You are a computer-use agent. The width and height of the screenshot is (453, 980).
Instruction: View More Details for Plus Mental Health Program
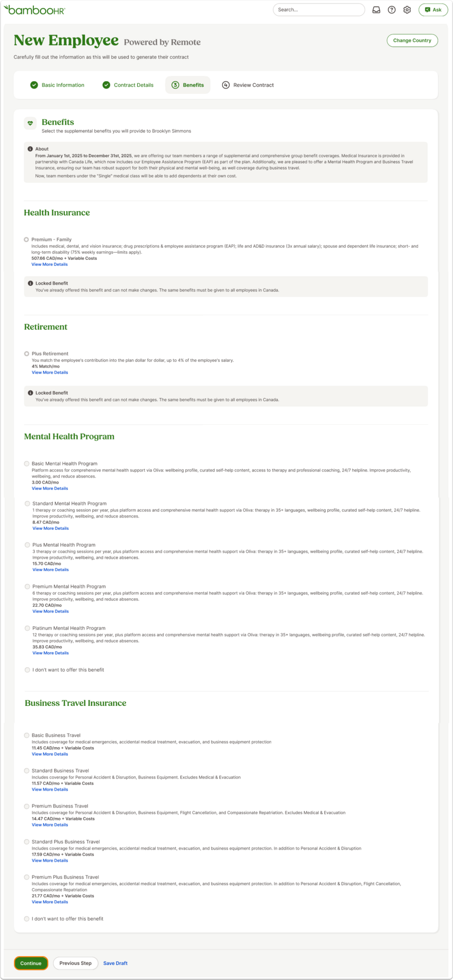point(50,570)
